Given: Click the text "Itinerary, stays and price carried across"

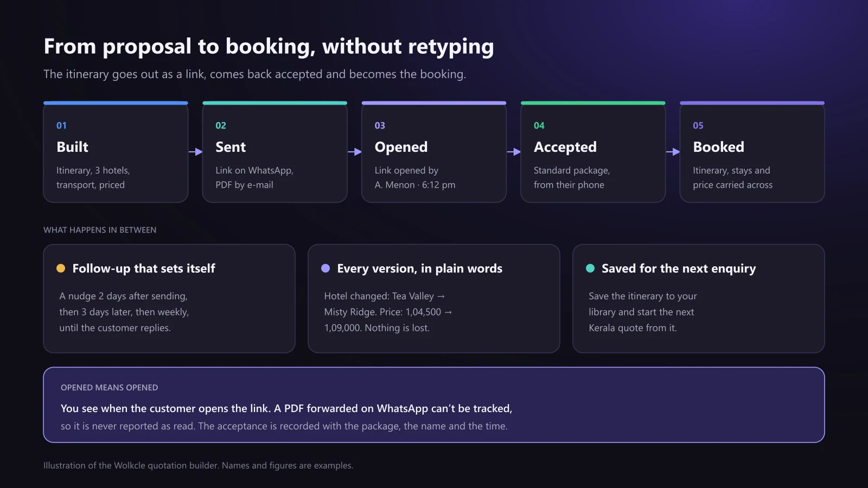Looking at the screenshot, I should point(733,177).
